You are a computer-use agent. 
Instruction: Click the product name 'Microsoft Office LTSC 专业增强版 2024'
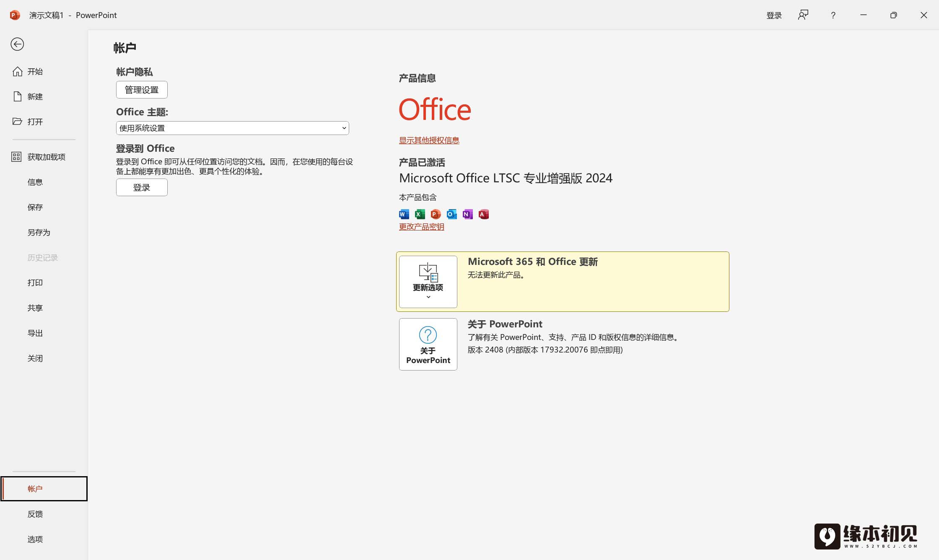[506, 178]
